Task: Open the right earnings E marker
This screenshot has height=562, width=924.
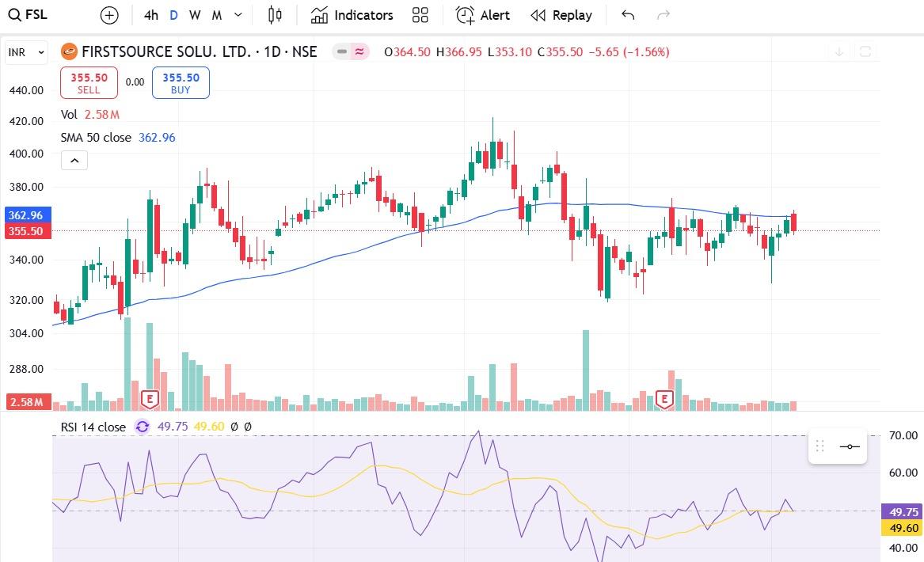Action: (665, 400)
